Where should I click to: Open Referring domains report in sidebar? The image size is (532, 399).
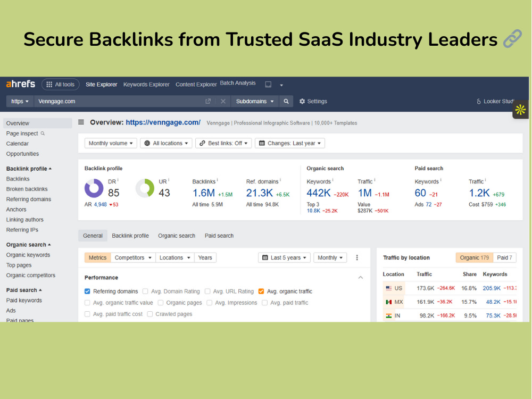click(x=29, y=199)
